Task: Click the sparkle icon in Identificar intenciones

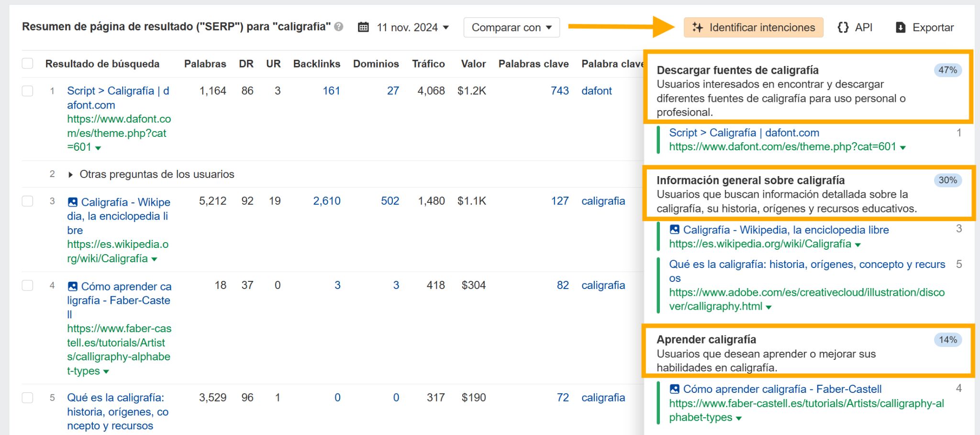Action: pos(698,27)
